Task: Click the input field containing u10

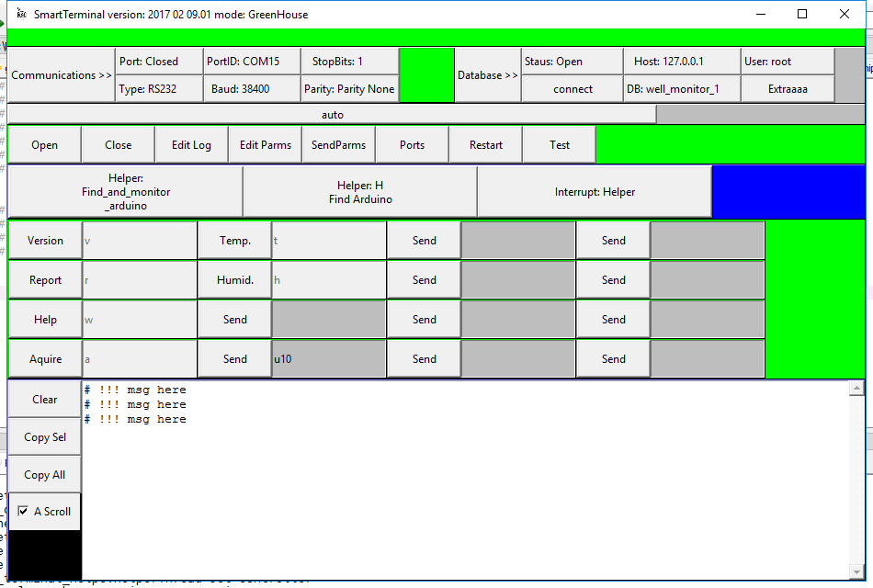Action: coord(328,359)
